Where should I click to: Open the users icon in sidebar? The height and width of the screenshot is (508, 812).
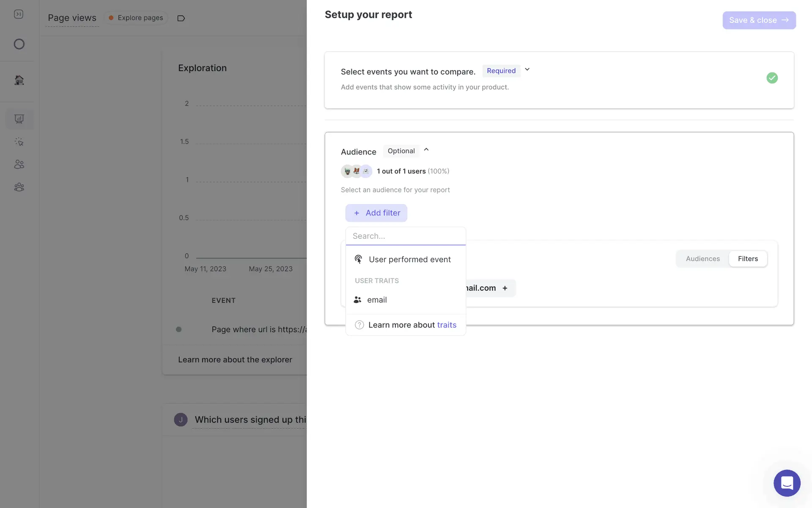19,164
